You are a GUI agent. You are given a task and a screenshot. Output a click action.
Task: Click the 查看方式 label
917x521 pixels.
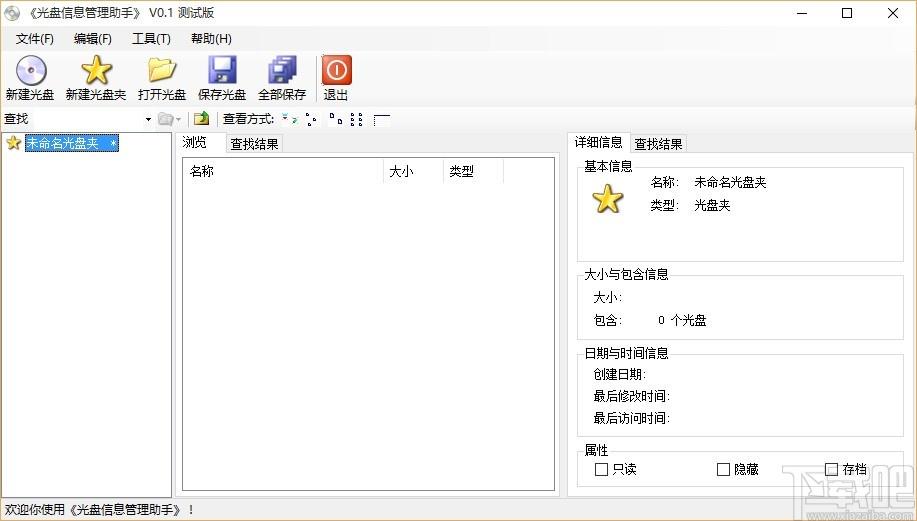point(249,119)
